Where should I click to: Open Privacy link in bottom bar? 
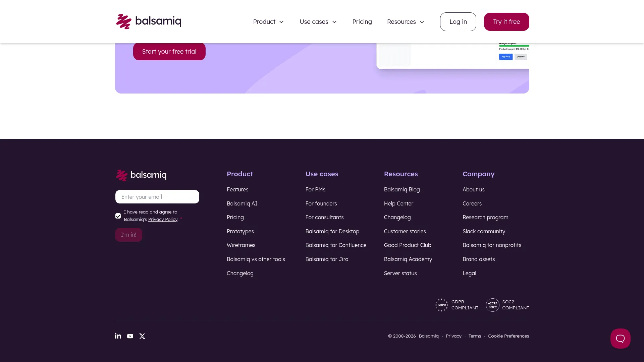(x=453, y=336)
